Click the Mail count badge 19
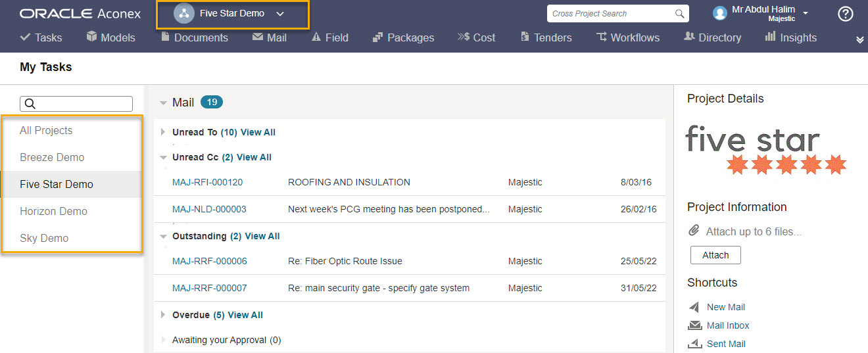 click(212, 102)
